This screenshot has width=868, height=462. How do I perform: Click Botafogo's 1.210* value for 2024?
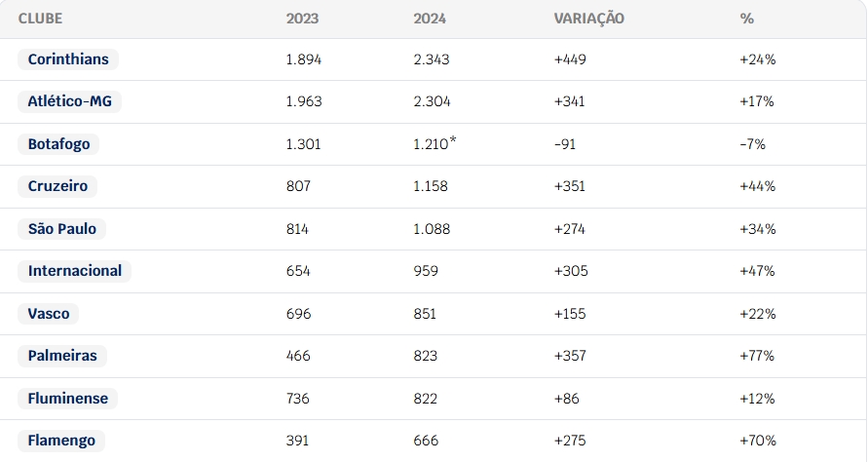435,143
